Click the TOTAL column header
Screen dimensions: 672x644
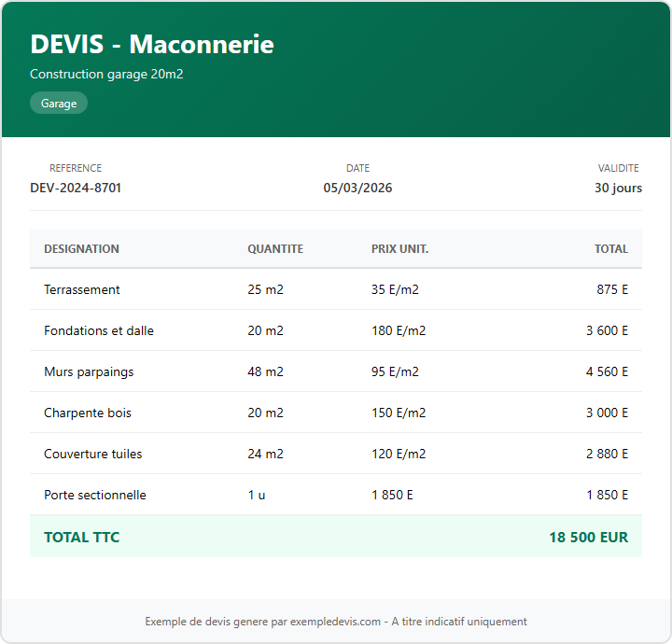[611, 249]
